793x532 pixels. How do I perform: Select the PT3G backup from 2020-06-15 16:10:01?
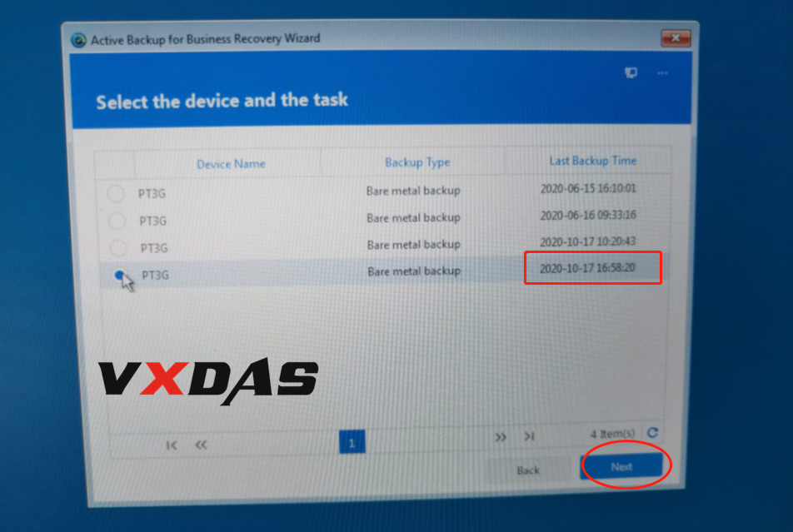(116, 194)
